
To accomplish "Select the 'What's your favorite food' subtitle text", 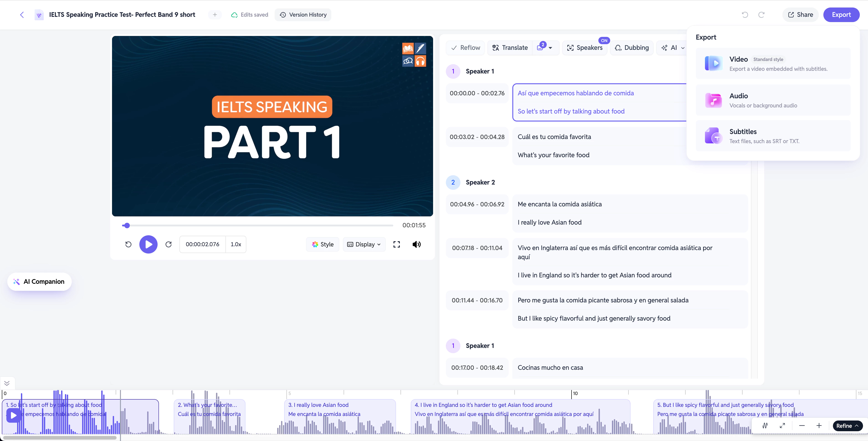I will click(553, 155).
